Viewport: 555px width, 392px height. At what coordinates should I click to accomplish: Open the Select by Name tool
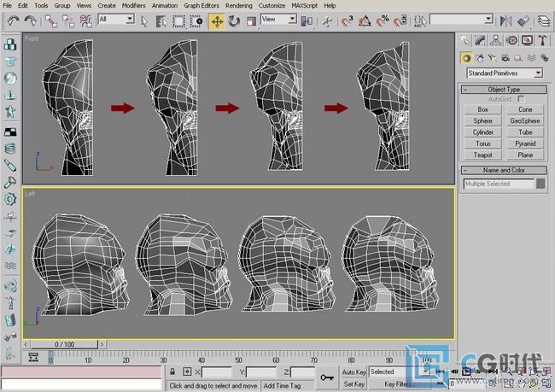[x=161, y=21]
